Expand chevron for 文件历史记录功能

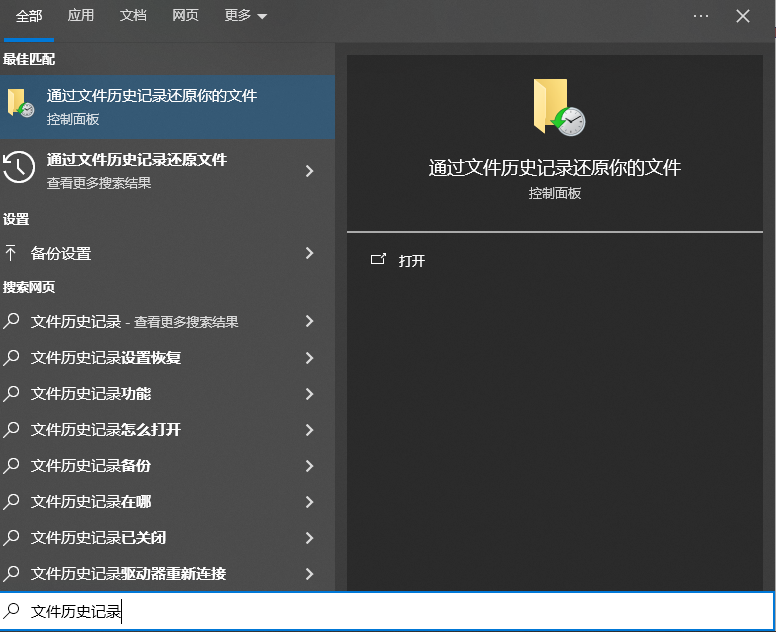point(310,394)
